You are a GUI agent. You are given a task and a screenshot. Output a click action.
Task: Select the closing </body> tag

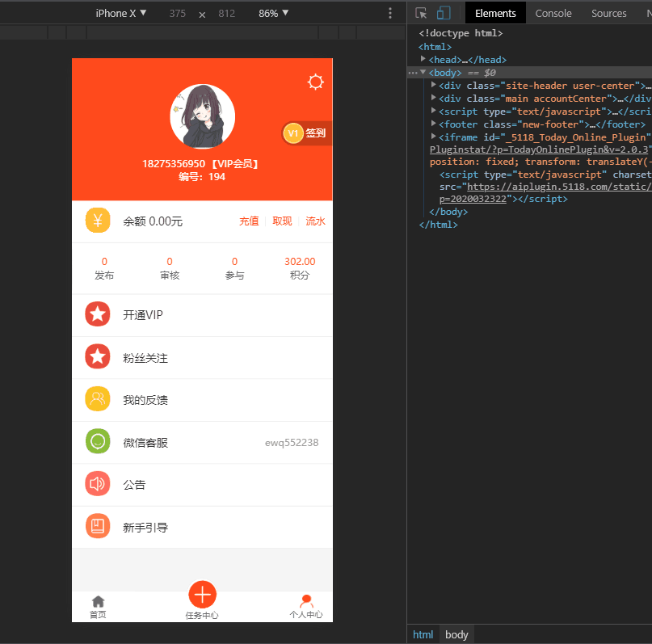[448, 212]
